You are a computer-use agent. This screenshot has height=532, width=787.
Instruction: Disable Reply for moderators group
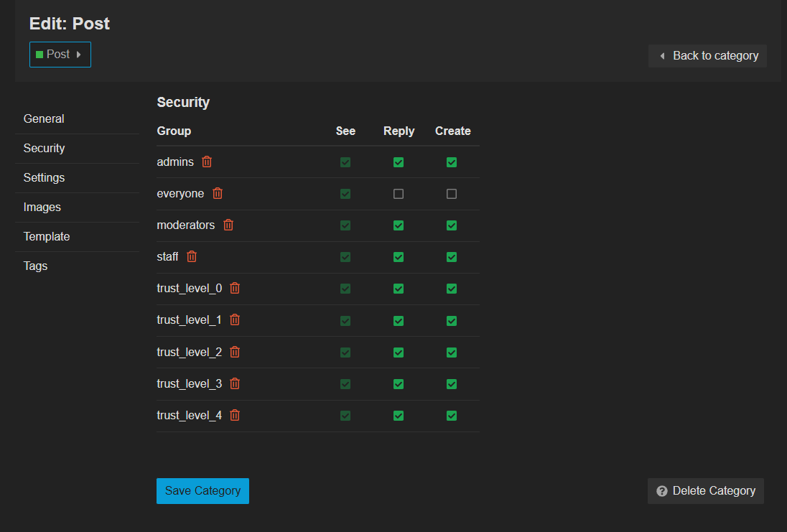[399, 225]
